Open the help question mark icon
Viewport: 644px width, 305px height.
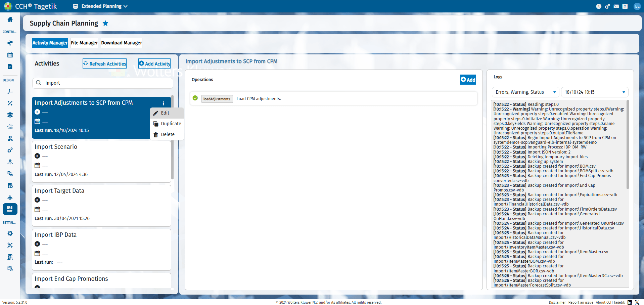[x=625, y=6]
